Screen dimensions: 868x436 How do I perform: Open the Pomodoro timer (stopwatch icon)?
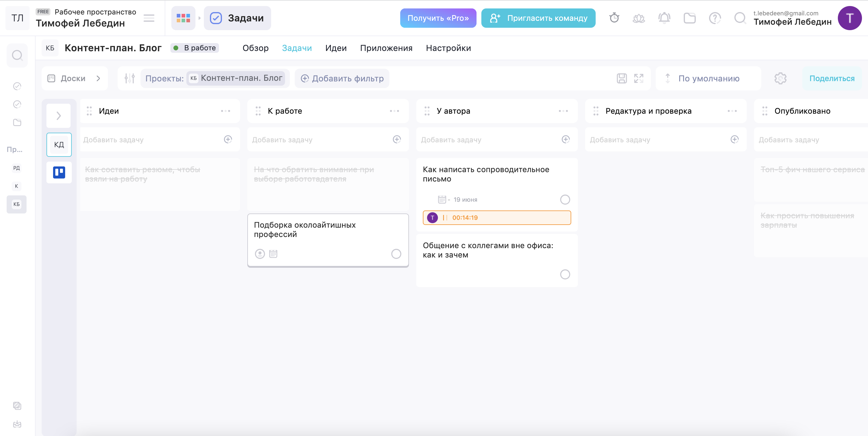[x=614, y=18]
